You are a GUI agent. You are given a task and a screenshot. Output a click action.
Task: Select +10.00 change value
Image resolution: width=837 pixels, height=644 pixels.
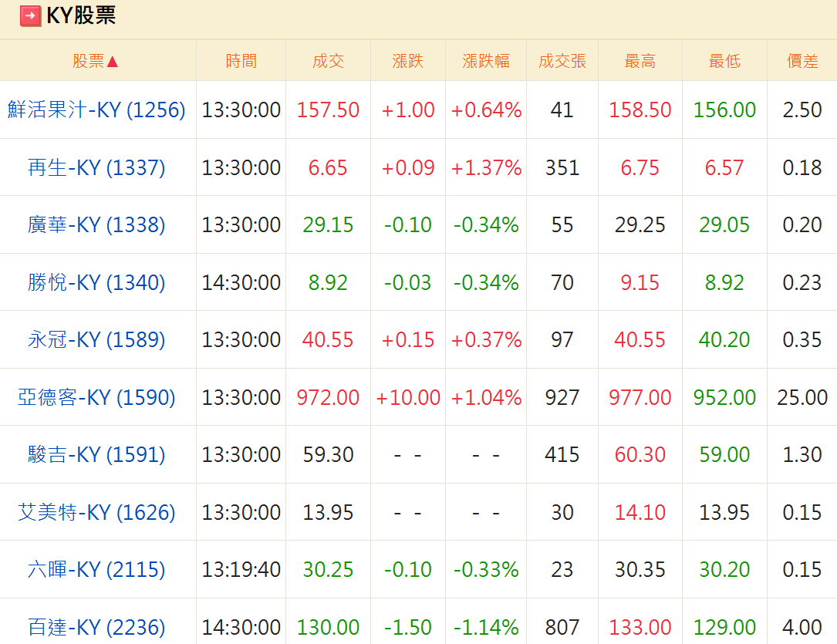coord(408,397)
